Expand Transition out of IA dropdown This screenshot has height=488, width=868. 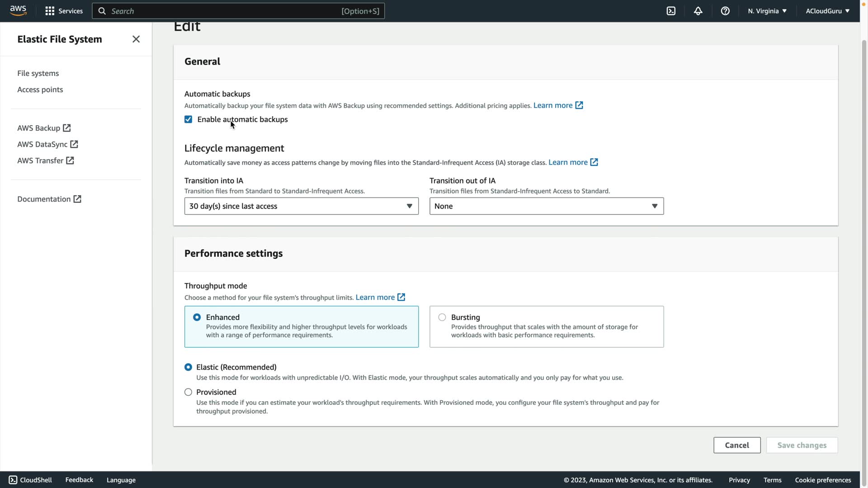[x=546, y=206]
